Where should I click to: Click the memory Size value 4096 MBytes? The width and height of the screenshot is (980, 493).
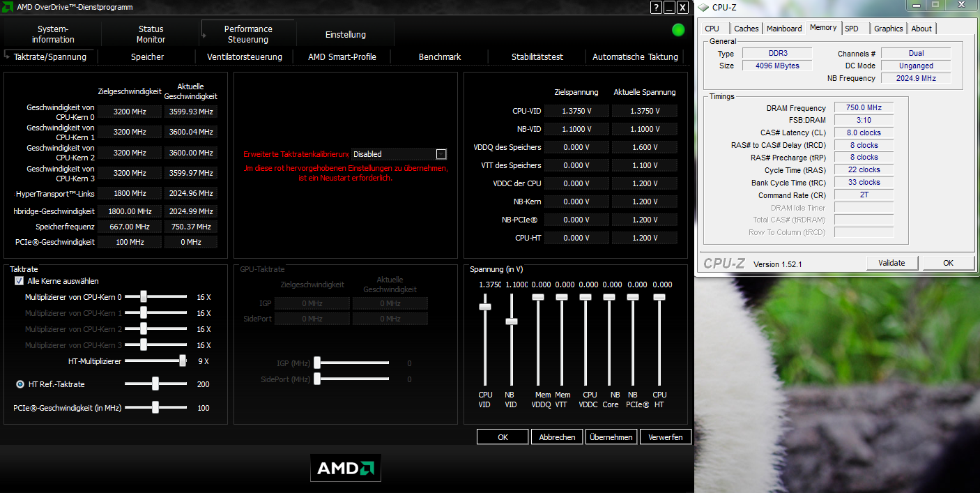[777, 66]
